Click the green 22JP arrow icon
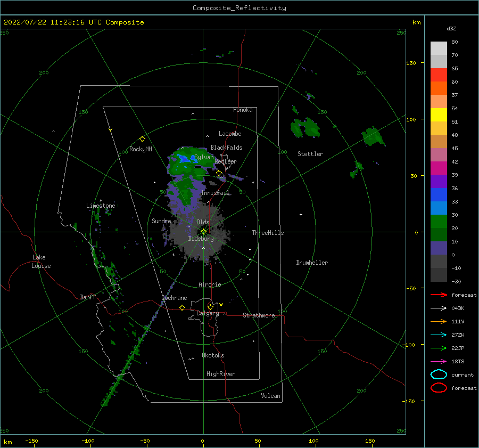The width and height of the screenshot is (479, 448). (439, 348)
